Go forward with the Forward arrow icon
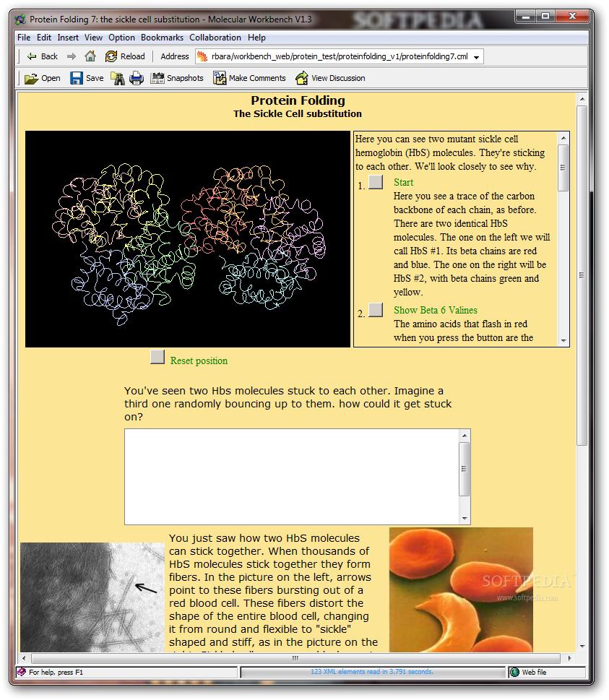The height and width of the screenshot is (700, 609). 72,56
